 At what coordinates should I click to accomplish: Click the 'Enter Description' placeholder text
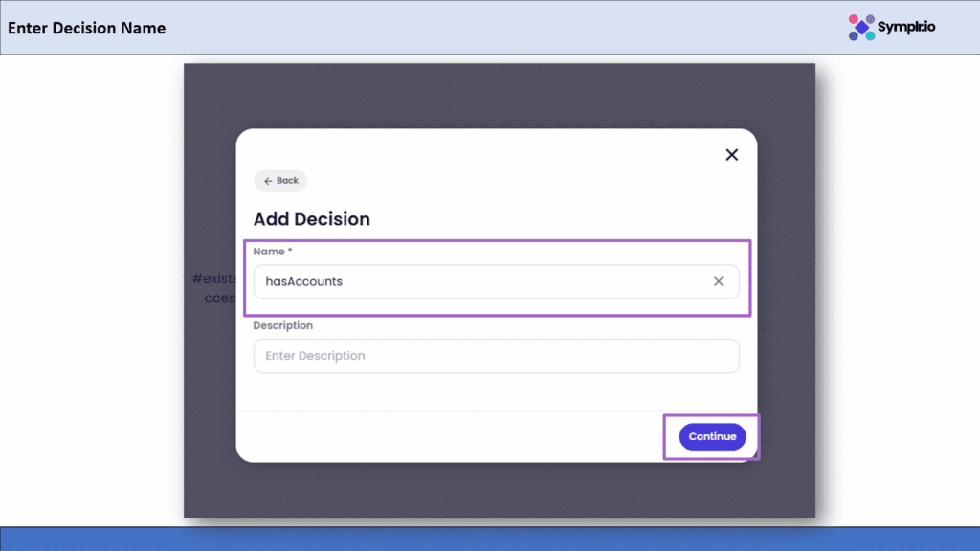point(315,356)
